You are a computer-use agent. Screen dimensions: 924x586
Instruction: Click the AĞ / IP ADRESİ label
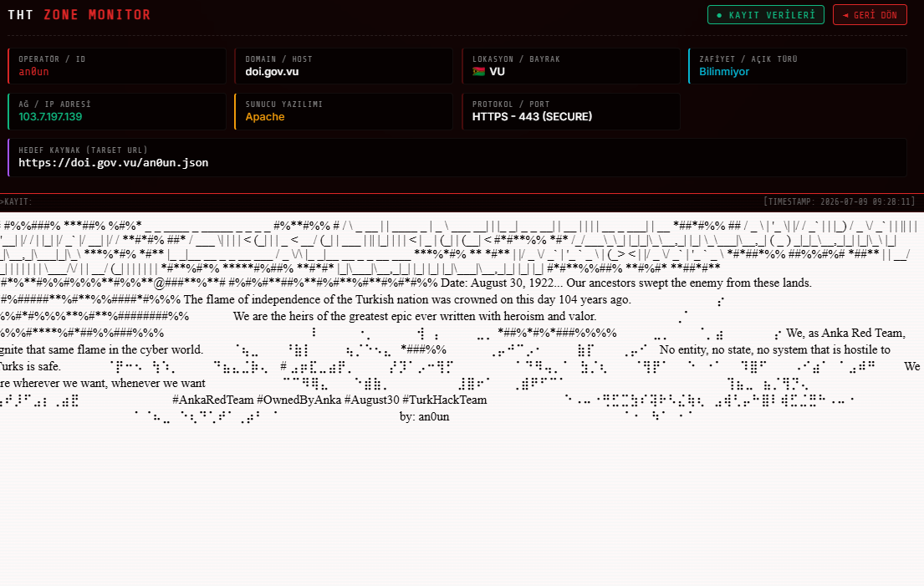click(x=54, y=104)
